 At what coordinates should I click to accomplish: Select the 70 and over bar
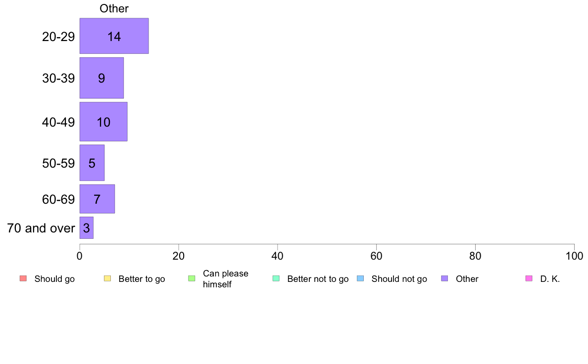[x=87, y=228]
